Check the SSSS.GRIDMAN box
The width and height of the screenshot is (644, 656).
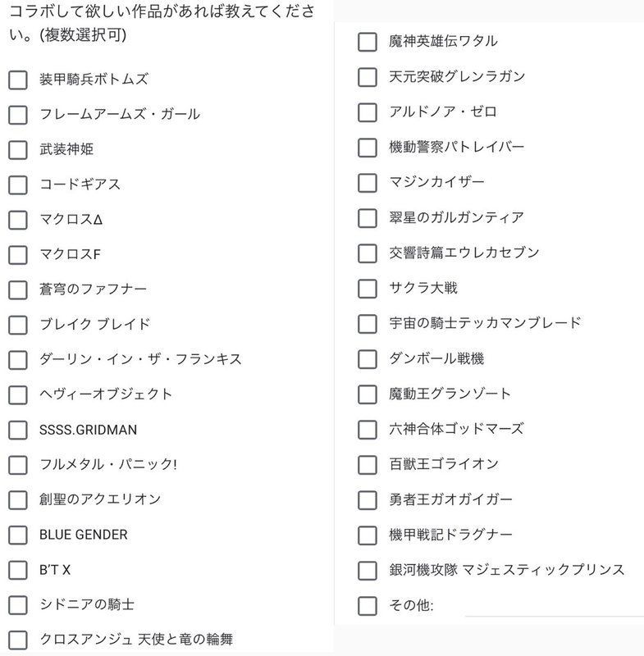point(18,430)
